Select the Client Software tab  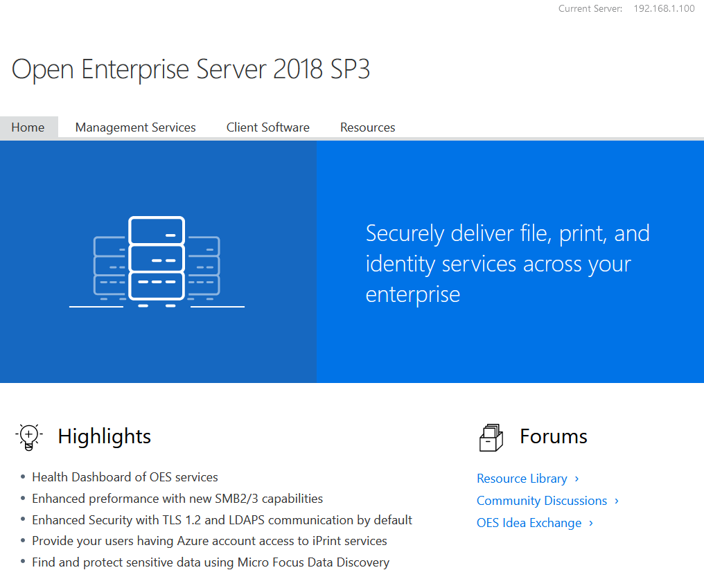click(267, 127)
